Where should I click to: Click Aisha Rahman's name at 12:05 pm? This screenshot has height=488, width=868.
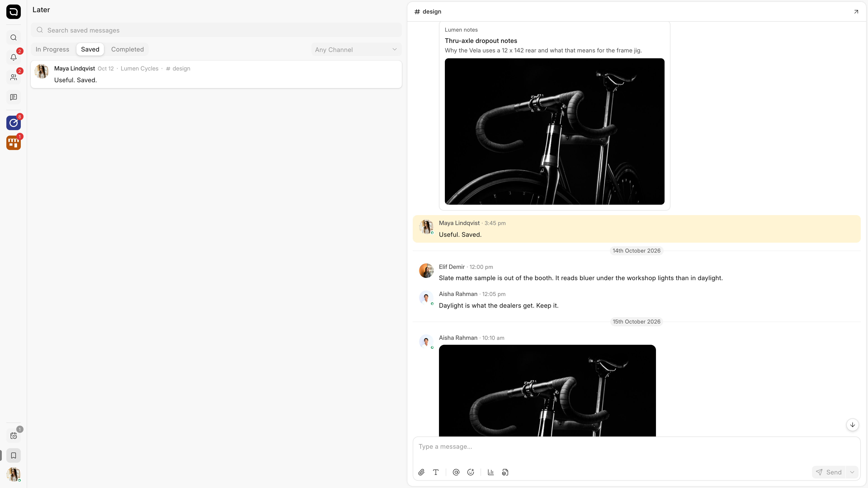point(458,294)
